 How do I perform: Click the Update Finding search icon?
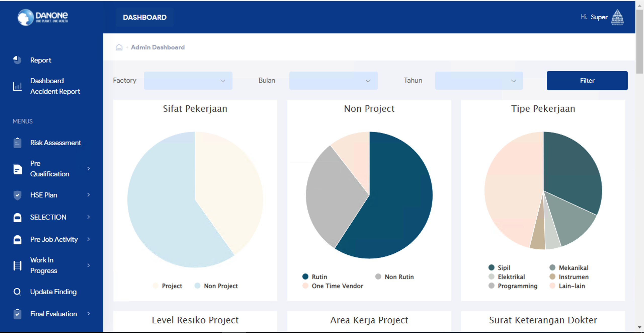coord(17,292)
